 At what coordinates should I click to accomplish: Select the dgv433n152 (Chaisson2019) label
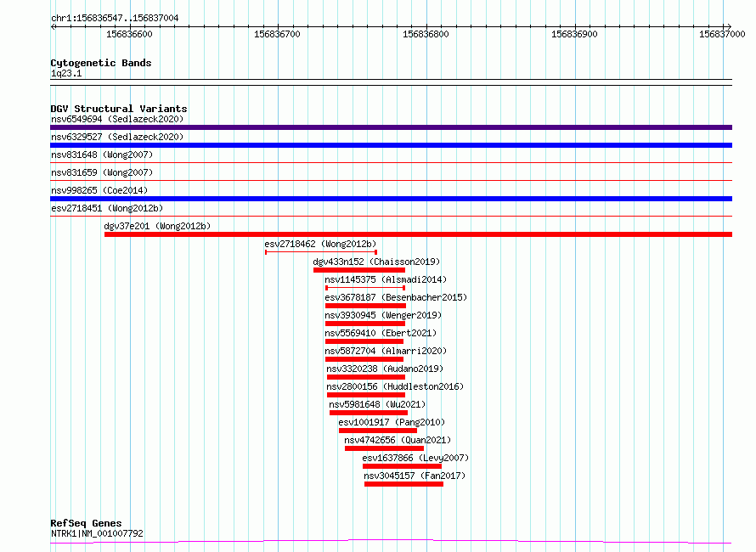pos(376,262)
